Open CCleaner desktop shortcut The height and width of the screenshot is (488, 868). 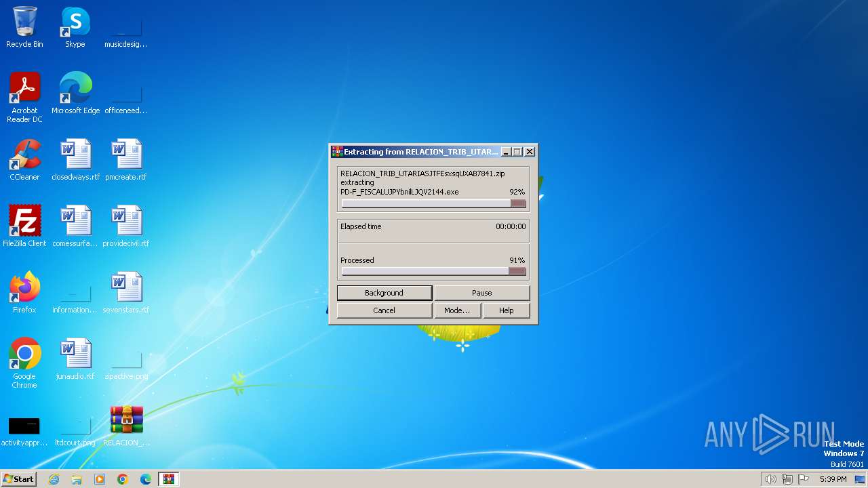[x=24, y=159]
